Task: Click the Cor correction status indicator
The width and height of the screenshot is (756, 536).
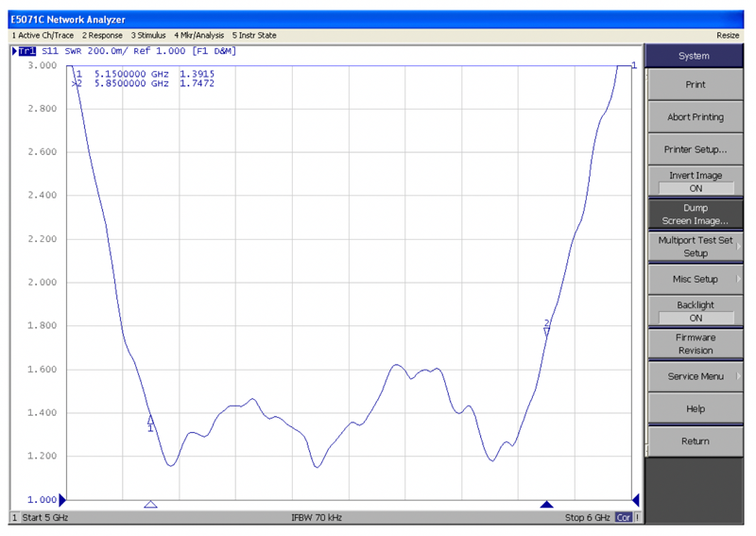Action: pos(624,518)
